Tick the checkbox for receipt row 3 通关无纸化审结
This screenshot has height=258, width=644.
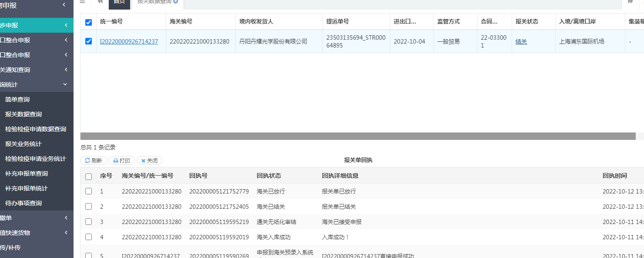[x=89, y=222]
